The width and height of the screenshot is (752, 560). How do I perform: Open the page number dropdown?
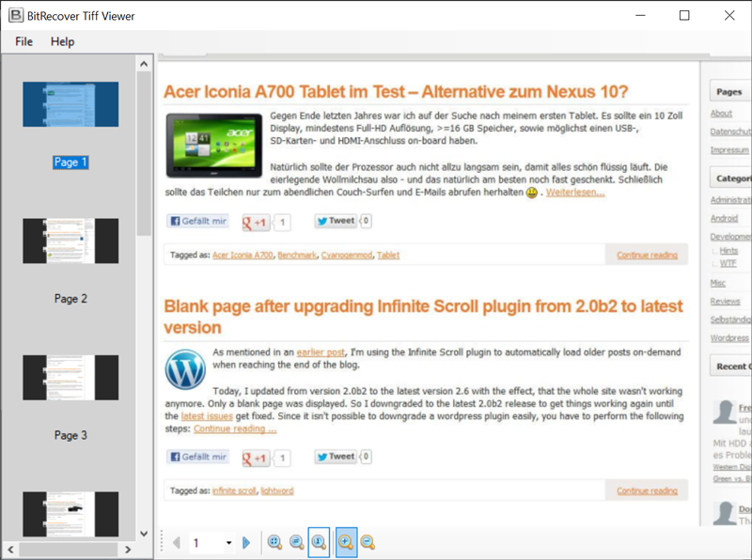pyautogui.click(x=228, y=542)
